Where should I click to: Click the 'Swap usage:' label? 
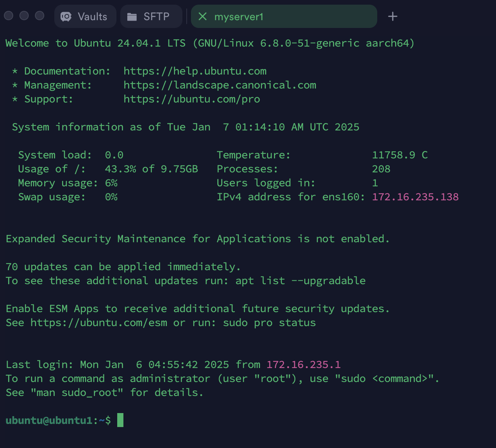[52, 197]
